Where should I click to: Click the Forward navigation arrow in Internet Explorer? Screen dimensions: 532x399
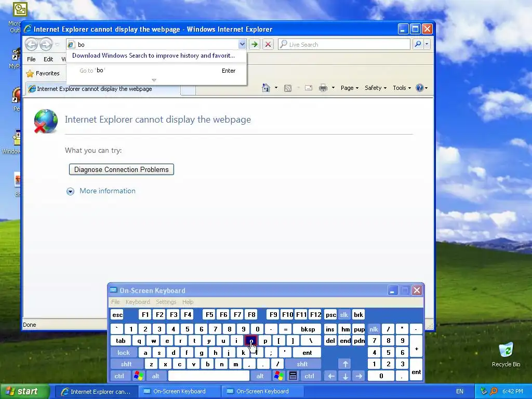(x=46, y=44)
